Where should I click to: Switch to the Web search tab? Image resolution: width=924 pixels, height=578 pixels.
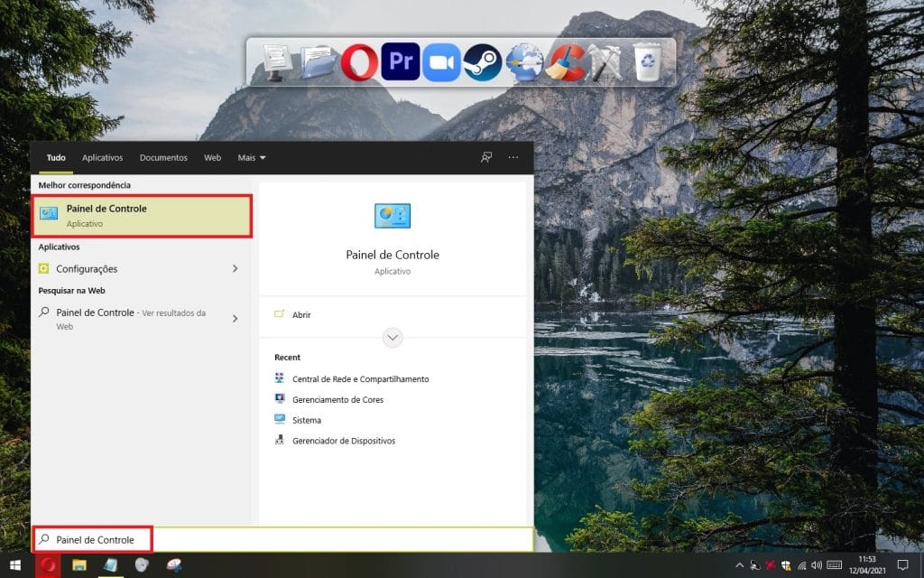213,157
